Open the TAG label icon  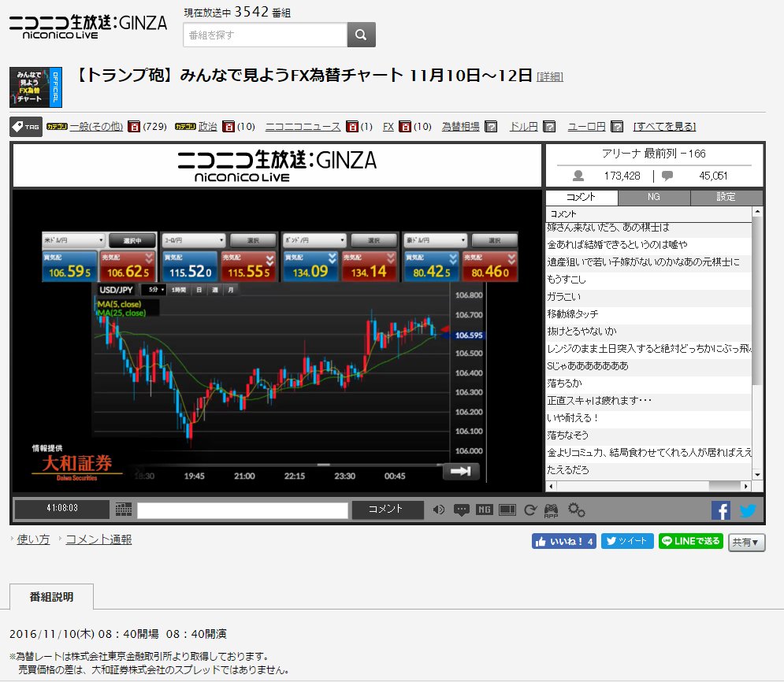26,127
